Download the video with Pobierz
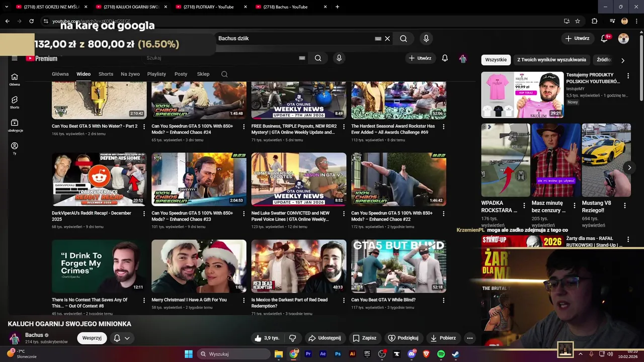 tap(443, 338)
